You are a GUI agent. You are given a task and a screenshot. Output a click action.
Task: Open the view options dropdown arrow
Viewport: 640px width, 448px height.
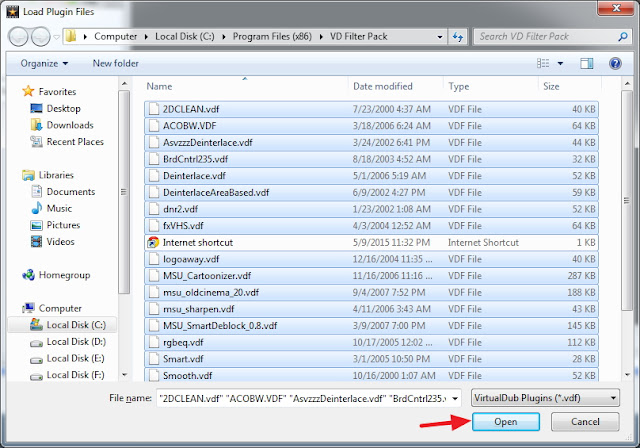[560, 63]
